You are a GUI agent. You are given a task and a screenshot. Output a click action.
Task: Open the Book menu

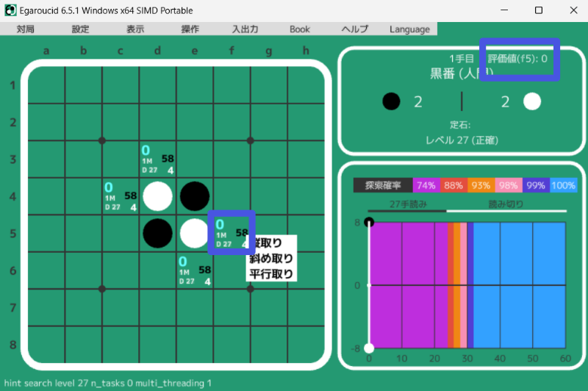[x=300, y=29]
